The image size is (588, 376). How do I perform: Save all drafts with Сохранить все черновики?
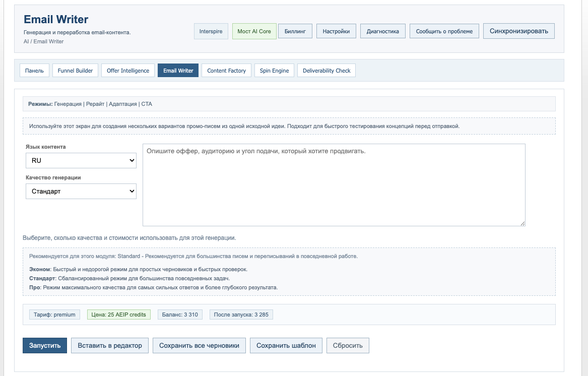(x=199, y=345)
